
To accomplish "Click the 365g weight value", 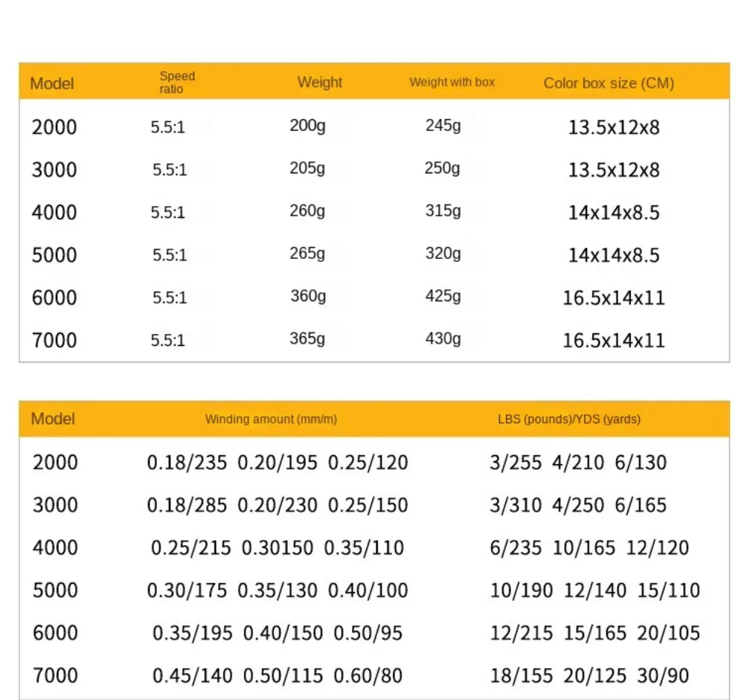I will [x=308, y=339].
